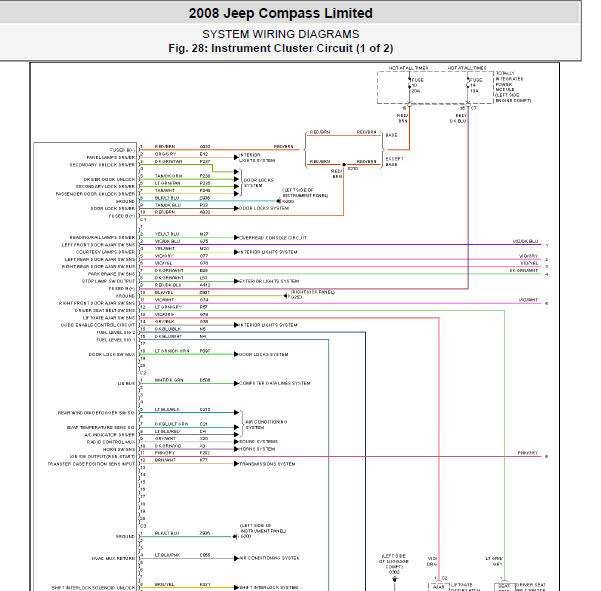This screenshot has width=601, height=591.
Task: Click the "2008 Jeep Compass Limited" title
Action: (x=281, y=13)
